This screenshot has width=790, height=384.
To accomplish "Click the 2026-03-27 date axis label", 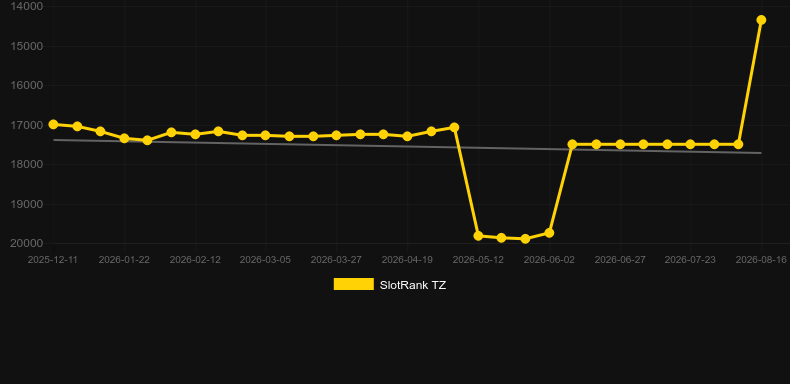I will point(336,260).
